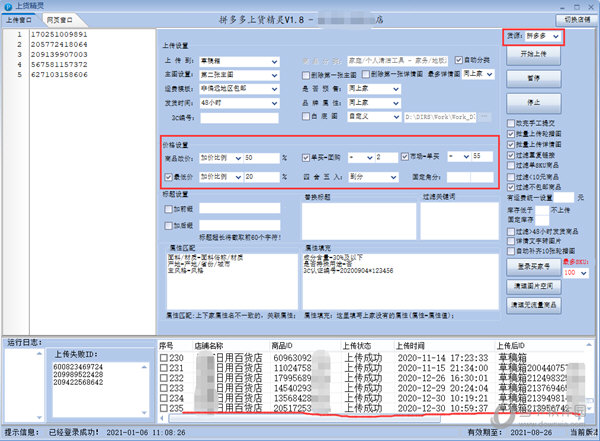
Task: Check the row 230 checkbox in upload table
Action: click(x=164, y=358)
